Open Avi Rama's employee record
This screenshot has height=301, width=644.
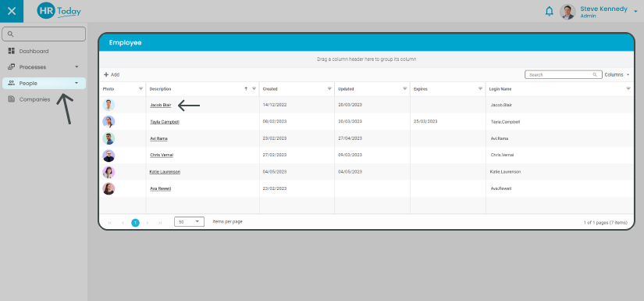[158, 138]
